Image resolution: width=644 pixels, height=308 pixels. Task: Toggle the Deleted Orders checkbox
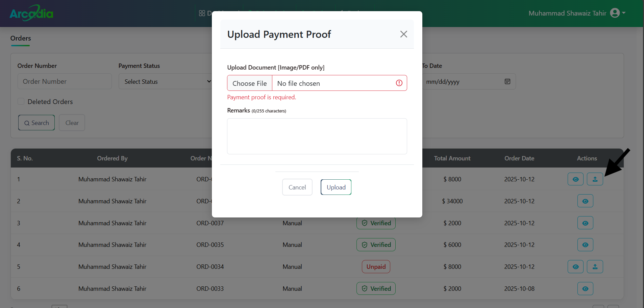click(x=21, y=102)
